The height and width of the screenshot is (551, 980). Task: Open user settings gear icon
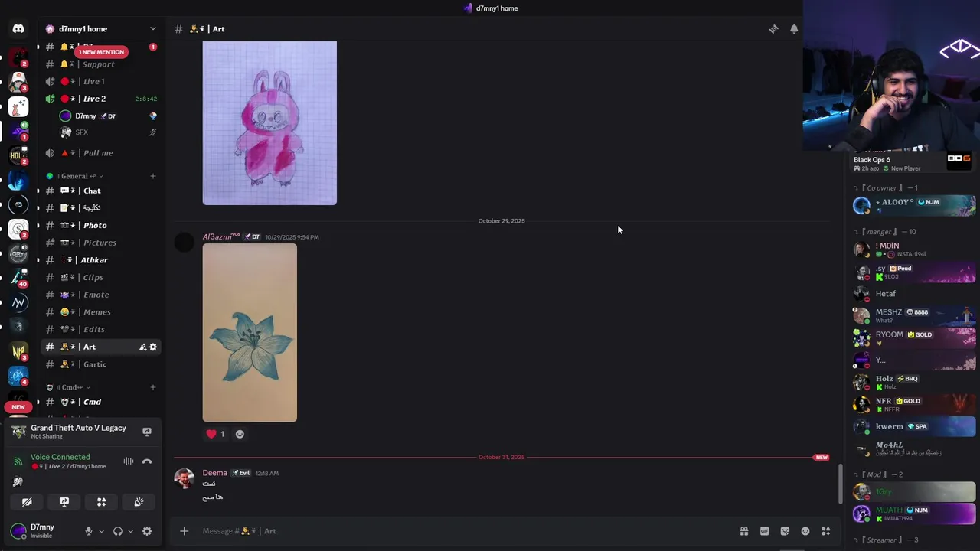pyautogui.click(x=147, y=531)
